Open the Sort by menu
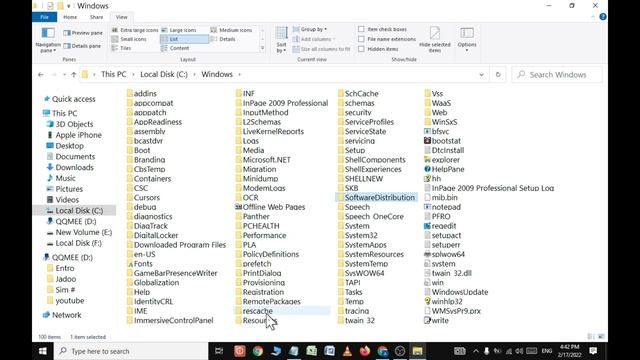Screen dimensions: 640x360 (281, 40)
